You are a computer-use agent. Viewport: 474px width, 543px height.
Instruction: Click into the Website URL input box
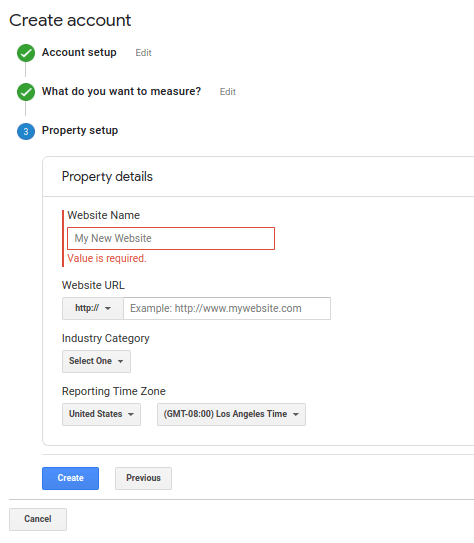[227, 308]
